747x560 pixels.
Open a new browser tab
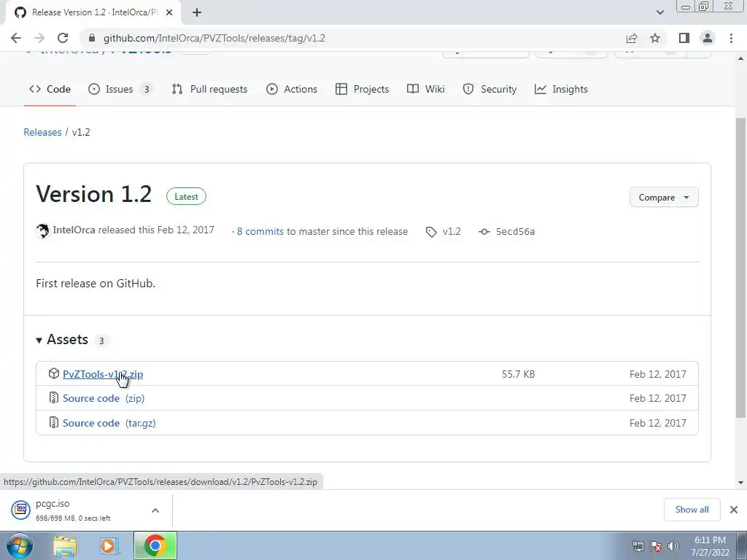point(197,12)
